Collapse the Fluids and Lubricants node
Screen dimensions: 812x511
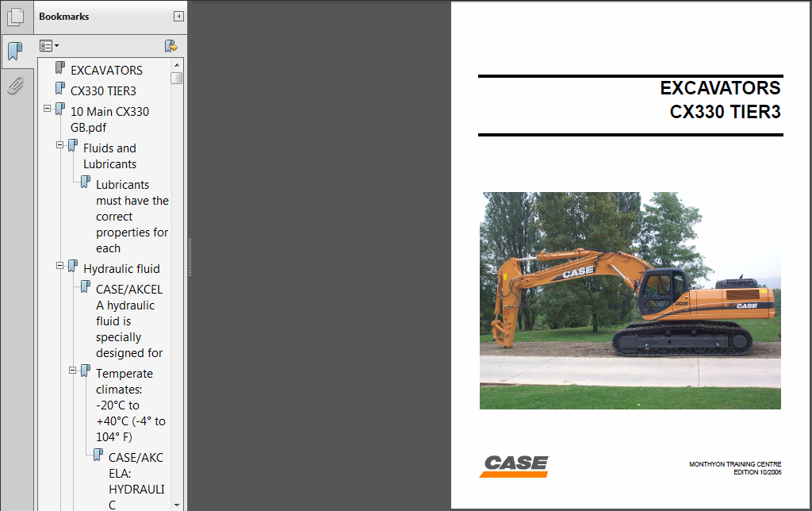pos(60,145)
